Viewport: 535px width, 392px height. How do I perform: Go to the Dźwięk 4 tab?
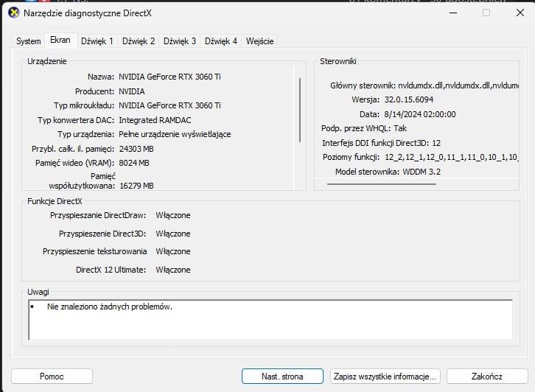221,41
